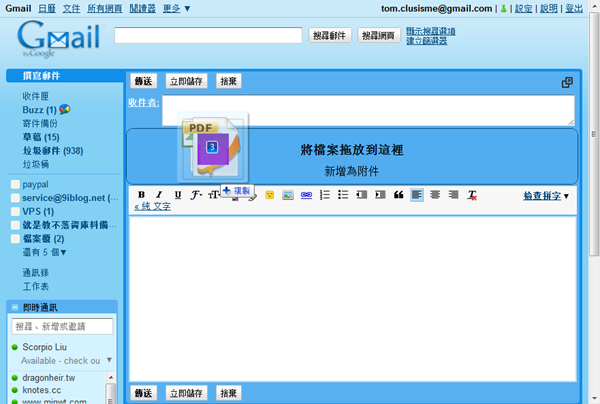Click the bottom 傳送 send button
The width and height of the screenshot is (600, 404).
143,393
